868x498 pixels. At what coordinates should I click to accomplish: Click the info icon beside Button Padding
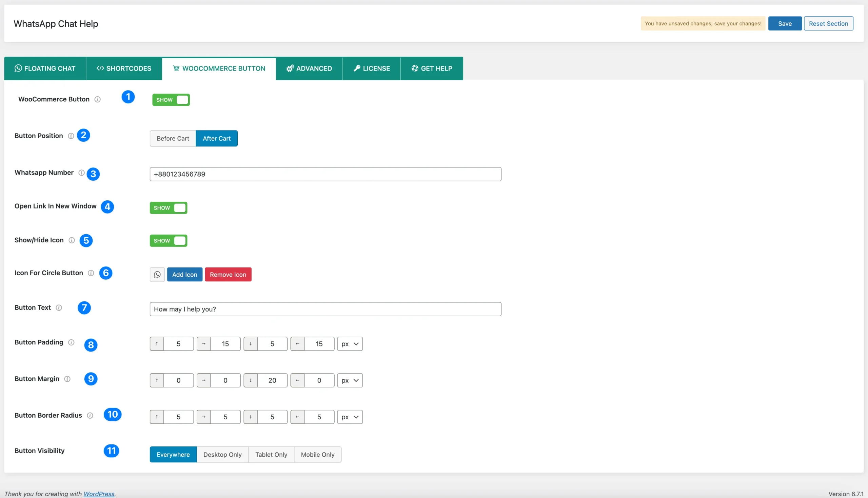click(x=71, y=342)
